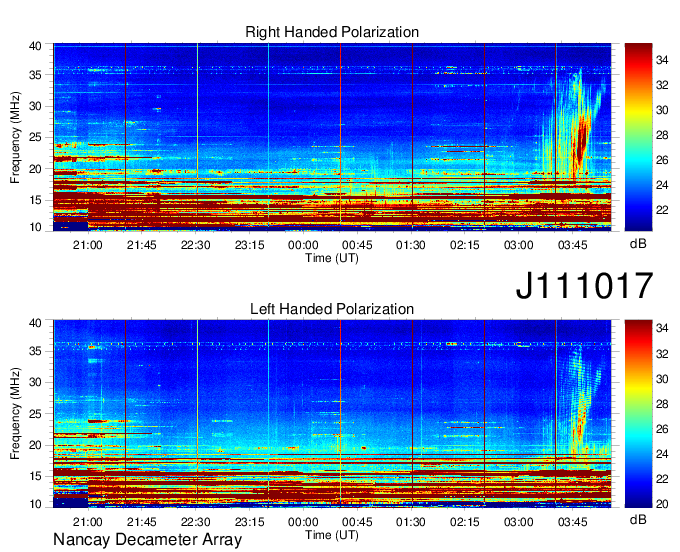The height and width of the screenshot is (552, 680).
Task: Click the 22 value on the upper colorbar scale
Action: pyautogui.click(x=662, y=210)
